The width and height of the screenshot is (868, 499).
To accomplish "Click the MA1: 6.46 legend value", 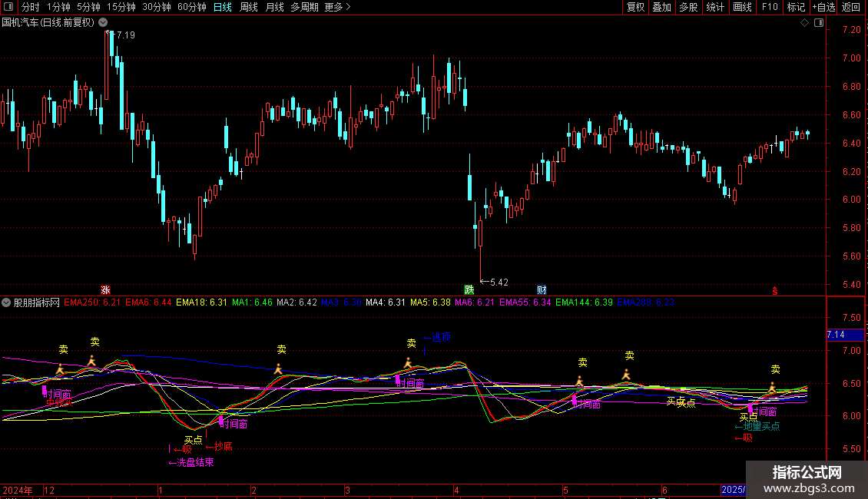I will point(252,302).
